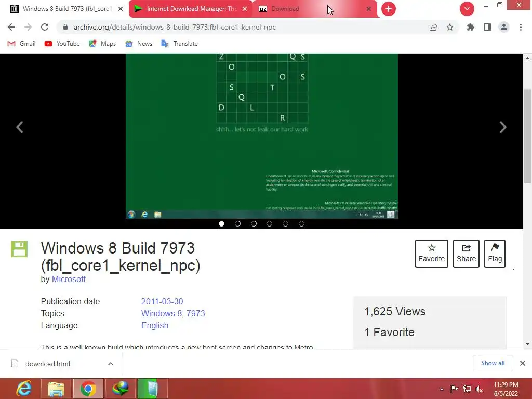The image size is (532, 399).
Task: Open the Maps bookmark
Action: 102,44
